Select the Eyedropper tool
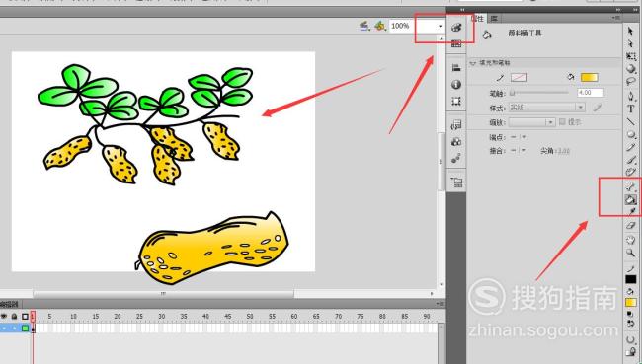 pyautogui.click(x=630, y=212)
